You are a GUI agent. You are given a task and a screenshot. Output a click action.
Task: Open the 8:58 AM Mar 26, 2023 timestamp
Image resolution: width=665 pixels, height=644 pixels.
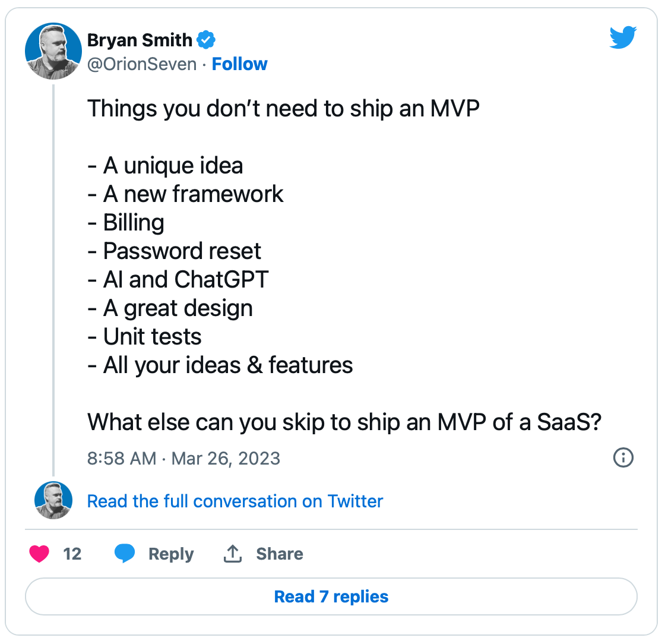coord(183,459)
